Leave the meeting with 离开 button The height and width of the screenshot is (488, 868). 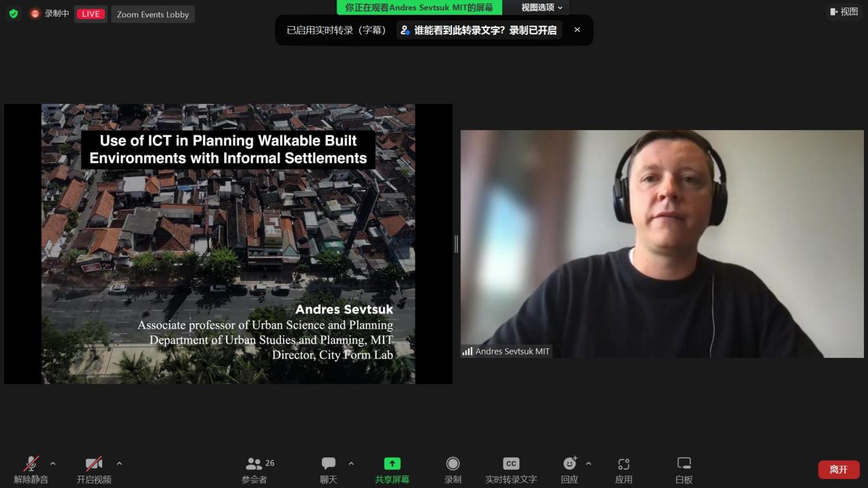tap(839, 470)
